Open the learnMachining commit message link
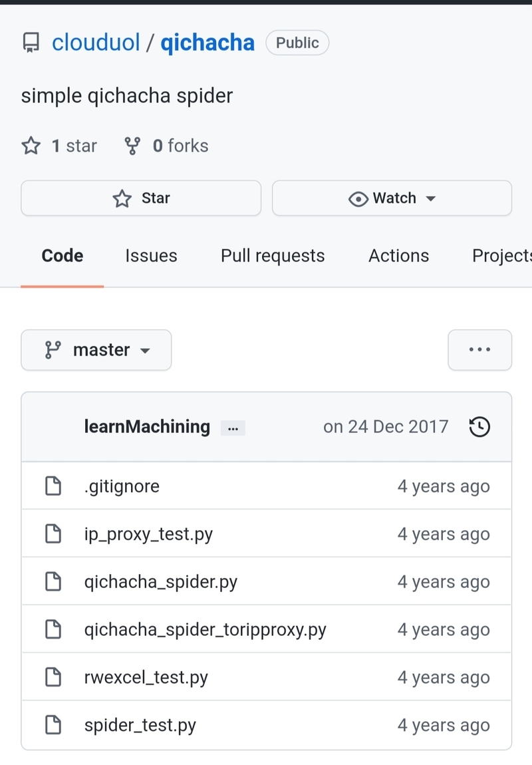The width and height of the screenshot is (532, 765). point(147,426)
